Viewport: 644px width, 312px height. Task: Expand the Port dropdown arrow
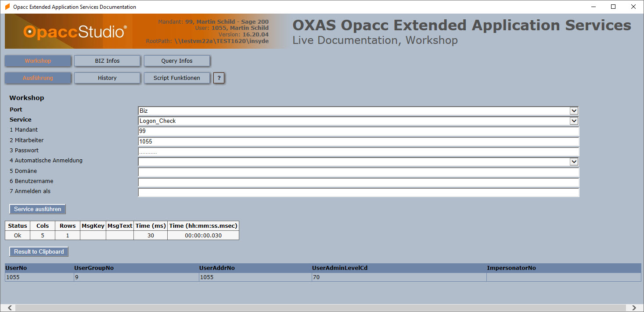tap(574, 111)
